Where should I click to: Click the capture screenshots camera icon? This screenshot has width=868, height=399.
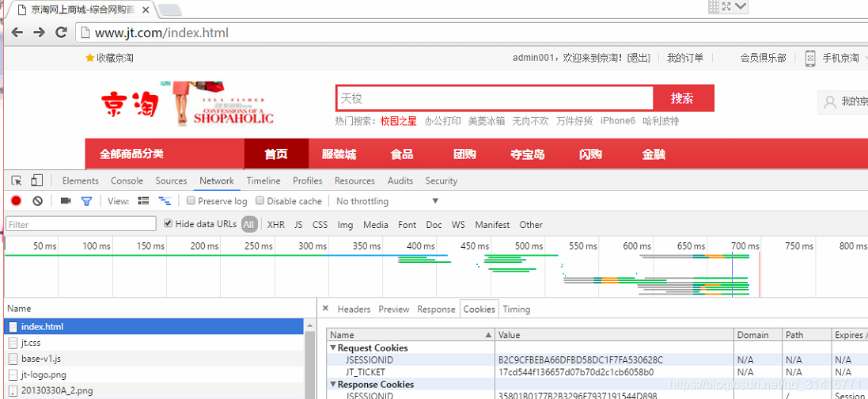pos(66,200)
